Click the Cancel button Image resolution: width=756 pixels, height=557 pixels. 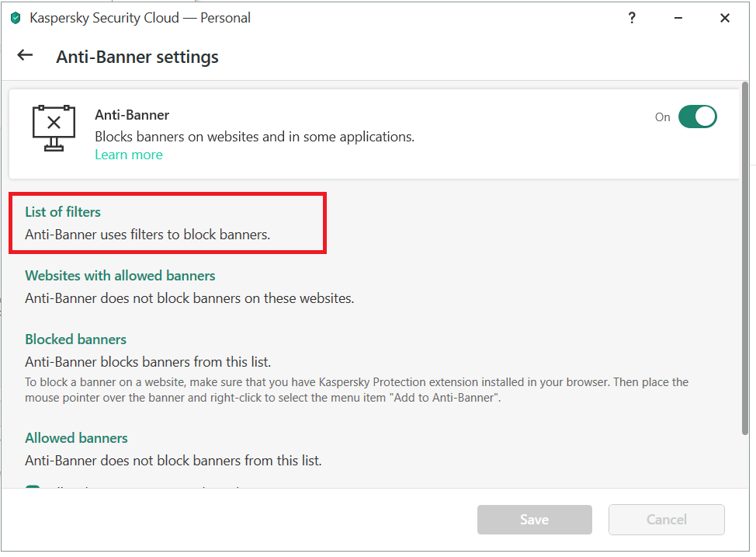click(x=666, y=520)
